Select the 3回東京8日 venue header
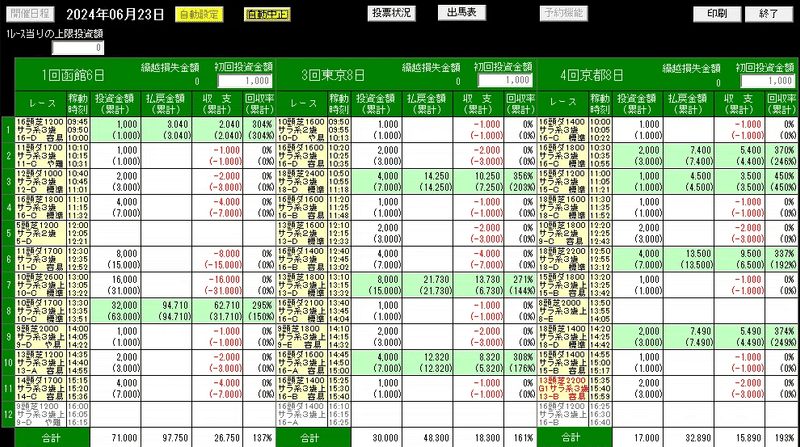Screen dimensions: 800x447 [333, 76]
